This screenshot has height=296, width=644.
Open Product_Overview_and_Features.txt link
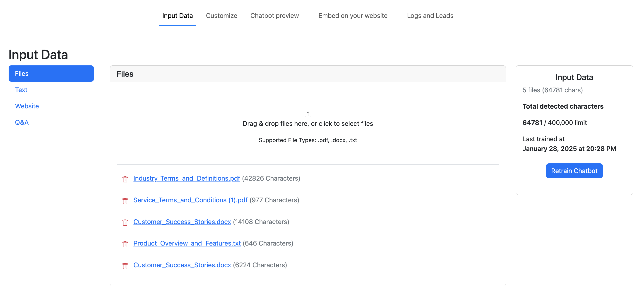pos(187,243)
